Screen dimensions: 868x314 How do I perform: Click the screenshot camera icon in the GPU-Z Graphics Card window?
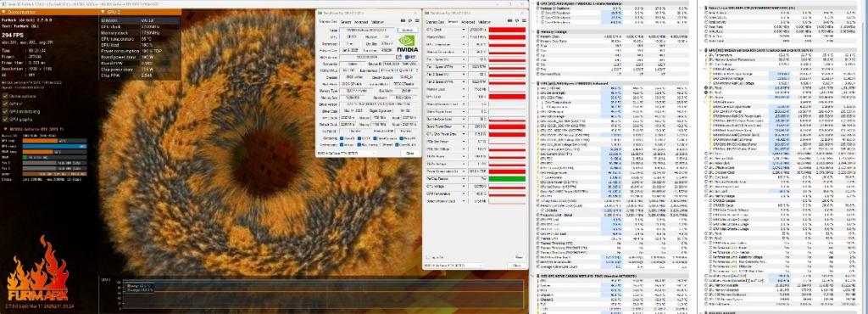coord(403,20)
